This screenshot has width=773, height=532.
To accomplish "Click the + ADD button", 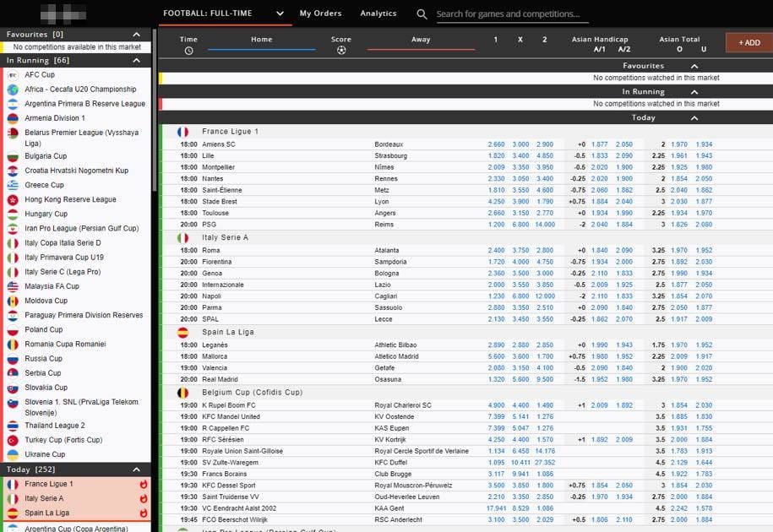I will [x=749, y=43].
